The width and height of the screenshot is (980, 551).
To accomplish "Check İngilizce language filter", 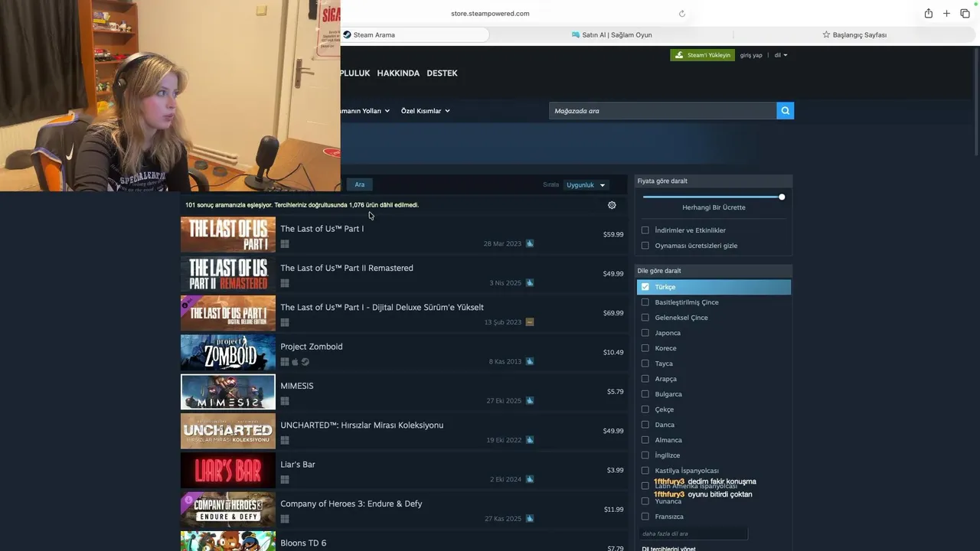I will 645,455.
